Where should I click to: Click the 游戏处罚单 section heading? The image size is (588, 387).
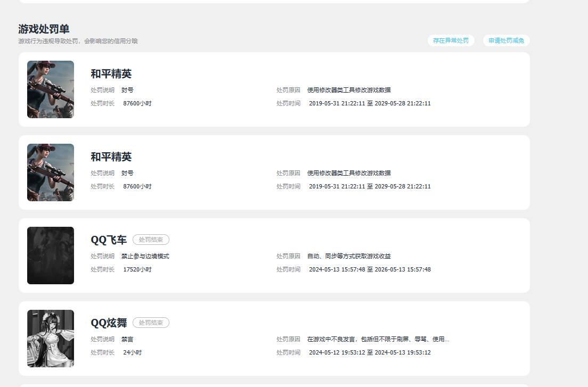(44, 29)
